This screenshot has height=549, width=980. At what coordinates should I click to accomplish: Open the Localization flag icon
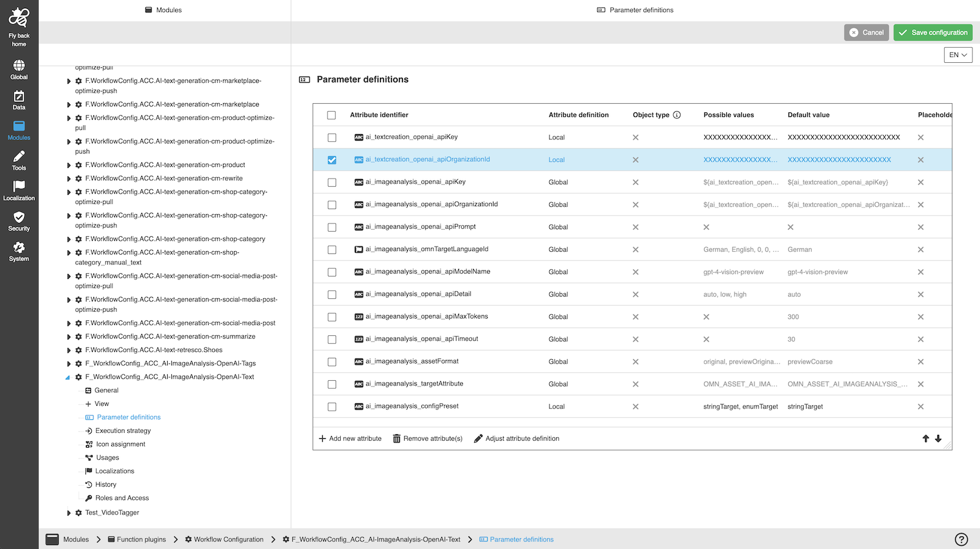click(19, 187)
